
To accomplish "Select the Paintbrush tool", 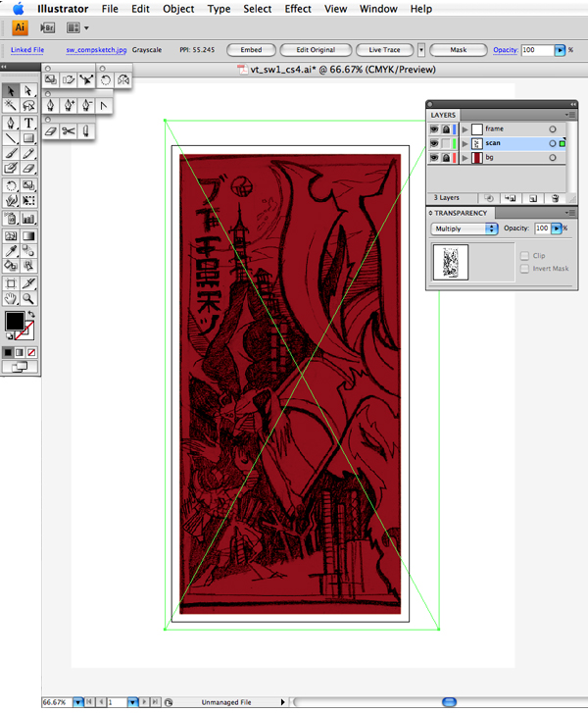I will click(11, 153).
